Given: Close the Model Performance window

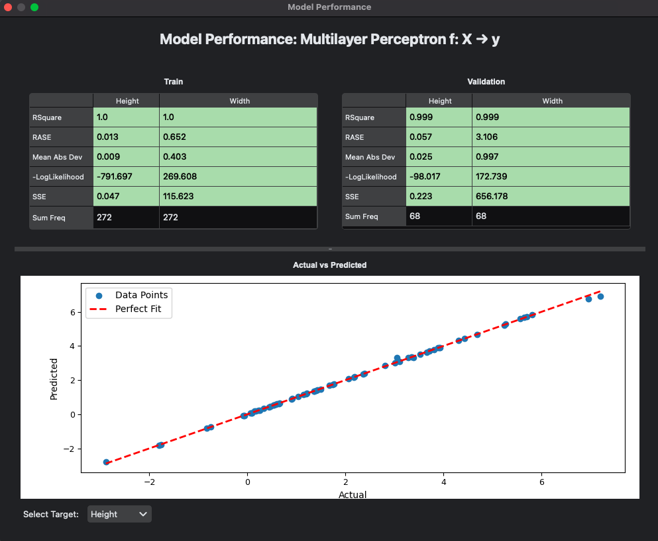Looking at the screenshot, I should pos(8,7).
